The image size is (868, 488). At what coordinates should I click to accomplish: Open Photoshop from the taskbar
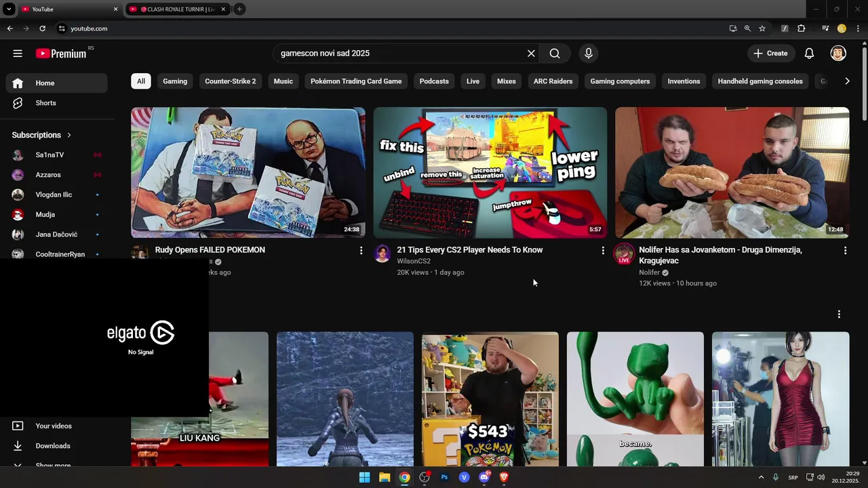444,477
